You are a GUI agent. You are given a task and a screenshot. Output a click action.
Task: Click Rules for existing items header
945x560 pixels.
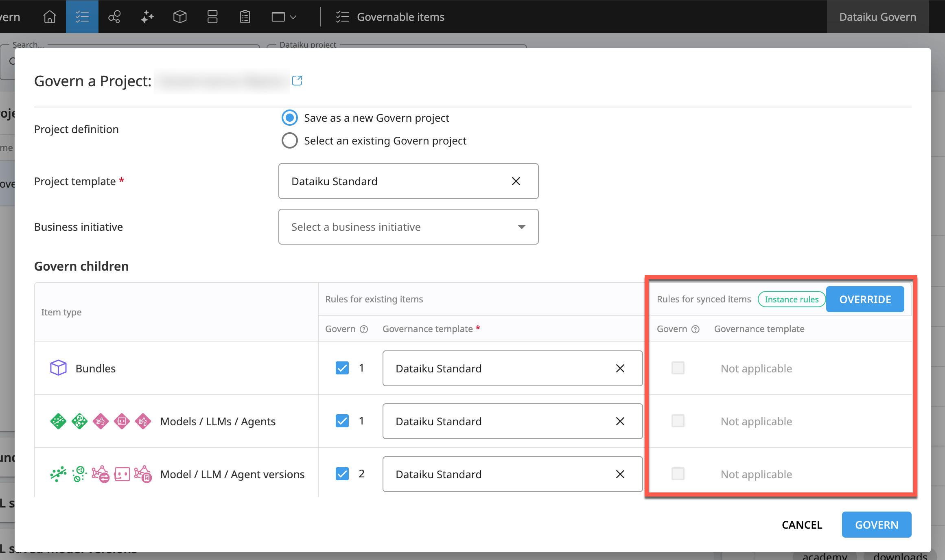point(374,299)
